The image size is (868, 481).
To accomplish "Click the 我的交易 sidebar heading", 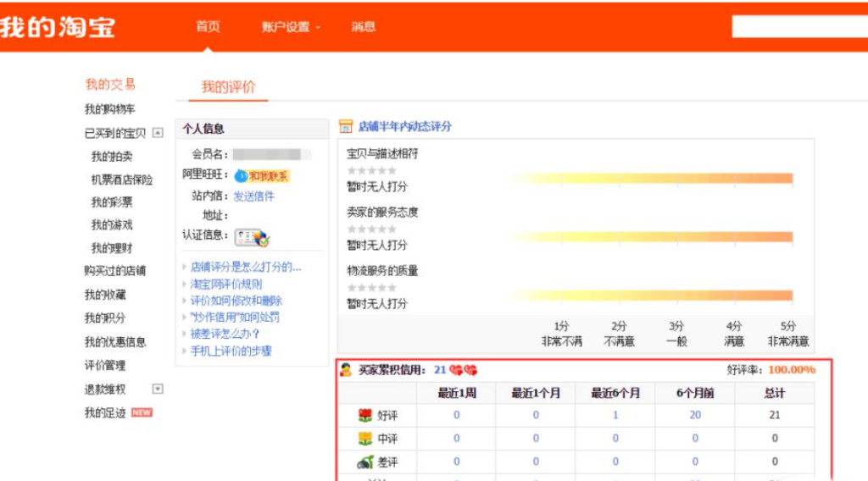I will (x=110, y=84).
